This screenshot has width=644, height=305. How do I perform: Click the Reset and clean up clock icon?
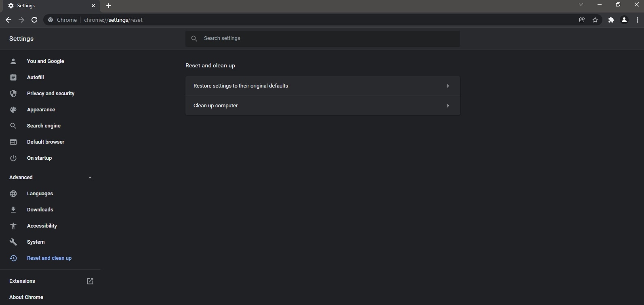13,258
